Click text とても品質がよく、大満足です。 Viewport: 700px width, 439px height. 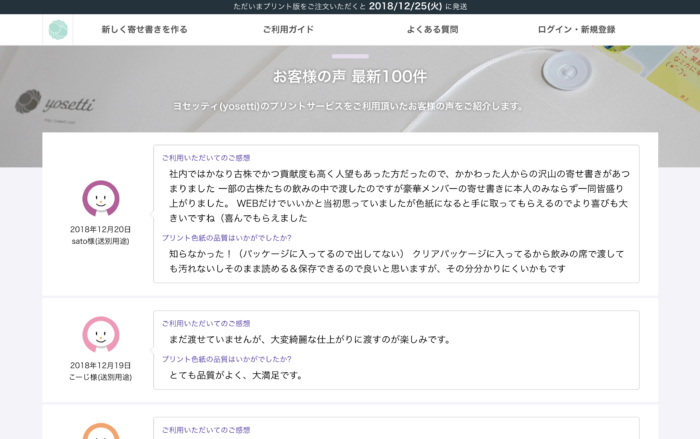click(238, 375)
